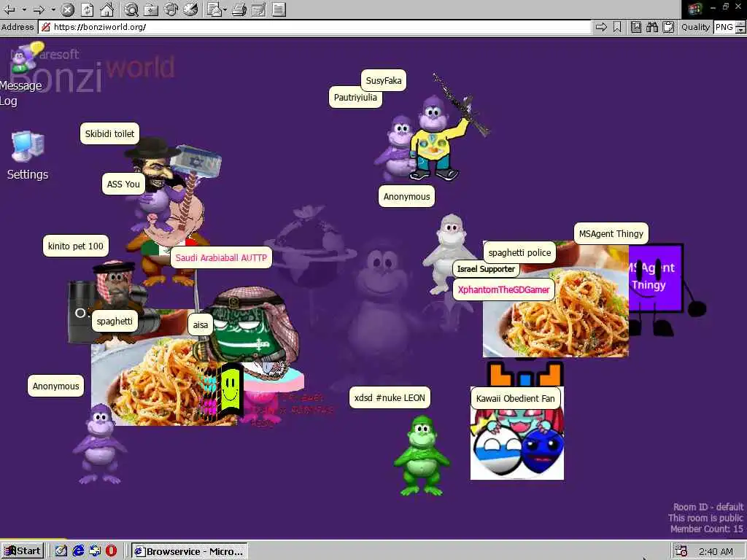This screenshot has height=560, width=747.
Task: Click the XphantomTheGDGamer name tag
Action: click(503, 289)
